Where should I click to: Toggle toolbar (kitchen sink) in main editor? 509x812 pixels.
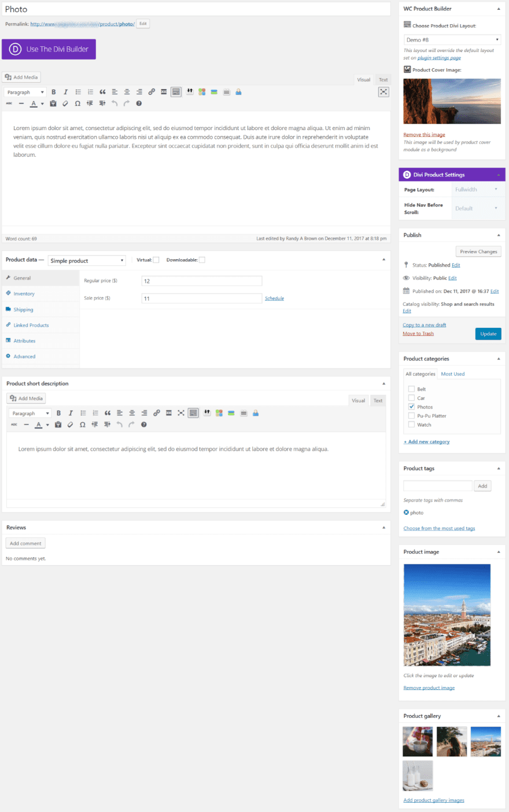[x=176, y=92]
